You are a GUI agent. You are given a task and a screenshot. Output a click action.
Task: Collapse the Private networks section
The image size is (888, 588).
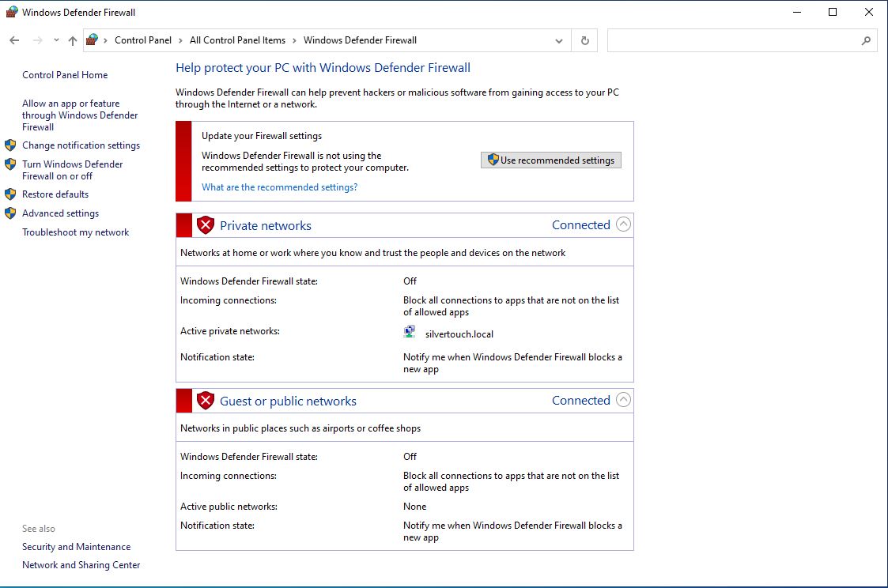coord(623,224)
